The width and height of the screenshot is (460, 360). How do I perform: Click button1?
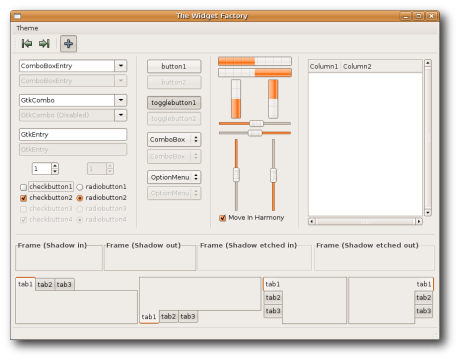[174, 66]
